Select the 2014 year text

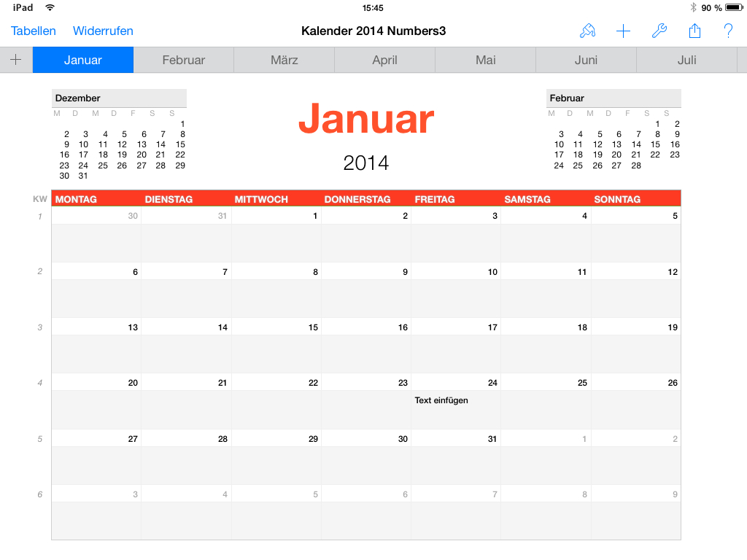point(366,163)
